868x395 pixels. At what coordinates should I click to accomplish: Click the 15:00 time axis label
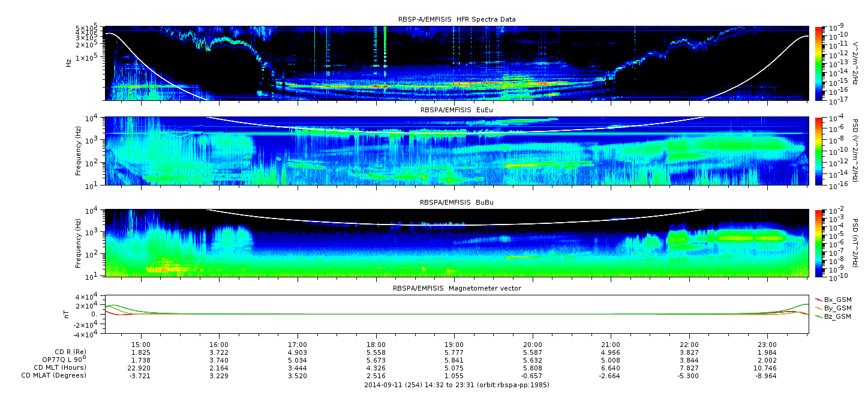pyautogui.click(x=141, y=346)
